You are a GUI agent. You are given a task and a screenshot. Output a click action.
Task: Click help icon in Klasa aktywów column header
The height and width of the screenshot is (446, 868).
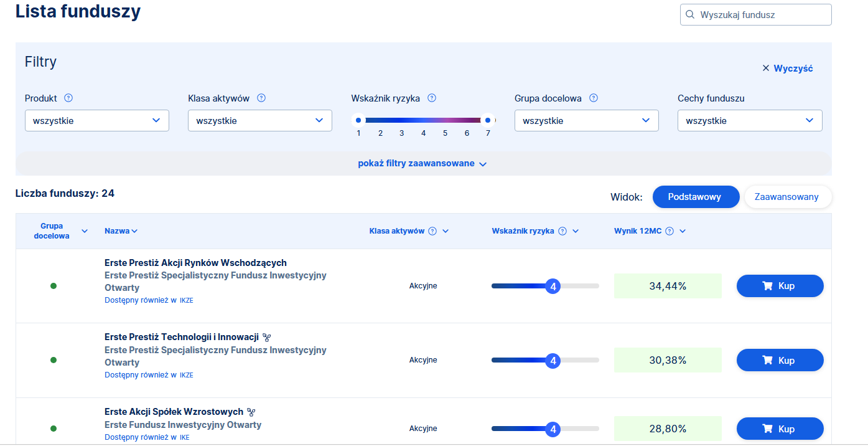point(432,231)
